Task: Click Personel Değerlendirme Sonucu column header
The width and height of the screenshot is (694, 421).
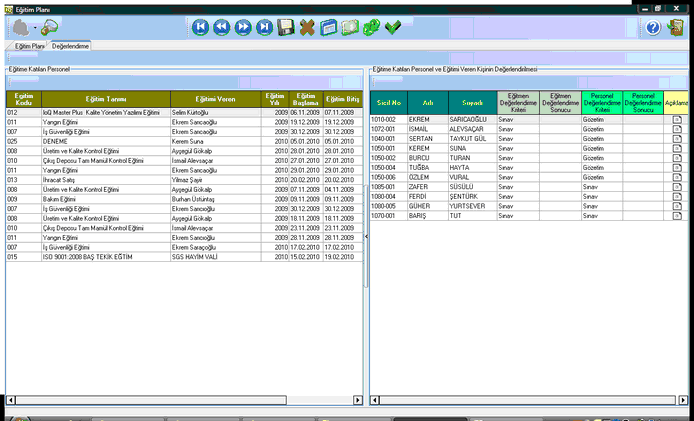Action: click(643, 103)
